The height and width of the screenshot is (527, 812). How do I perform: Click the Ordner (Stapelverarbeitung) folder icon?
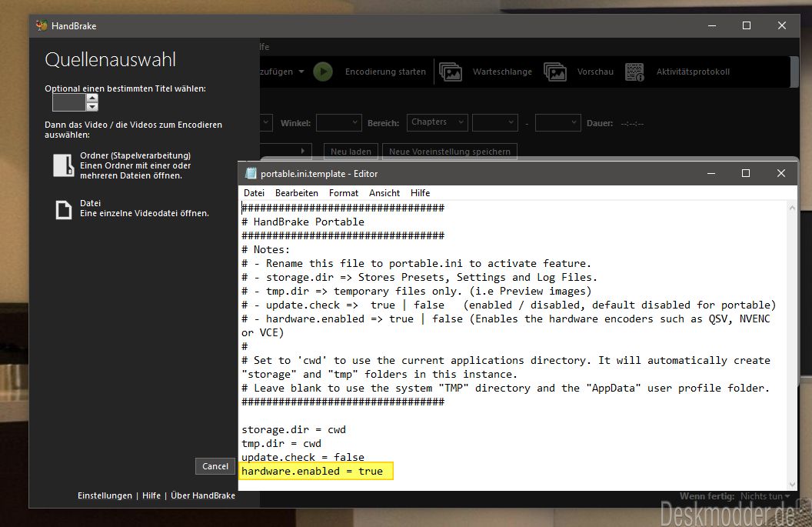[x=64, y=165]
